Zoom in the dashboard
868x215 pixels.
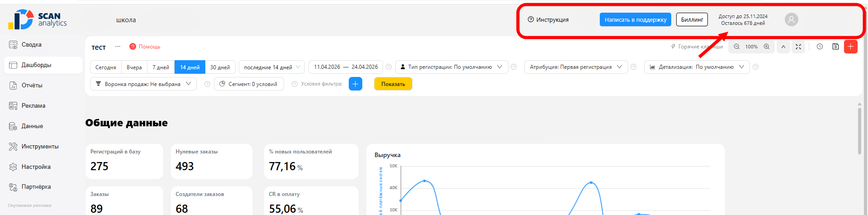point(767,47)
